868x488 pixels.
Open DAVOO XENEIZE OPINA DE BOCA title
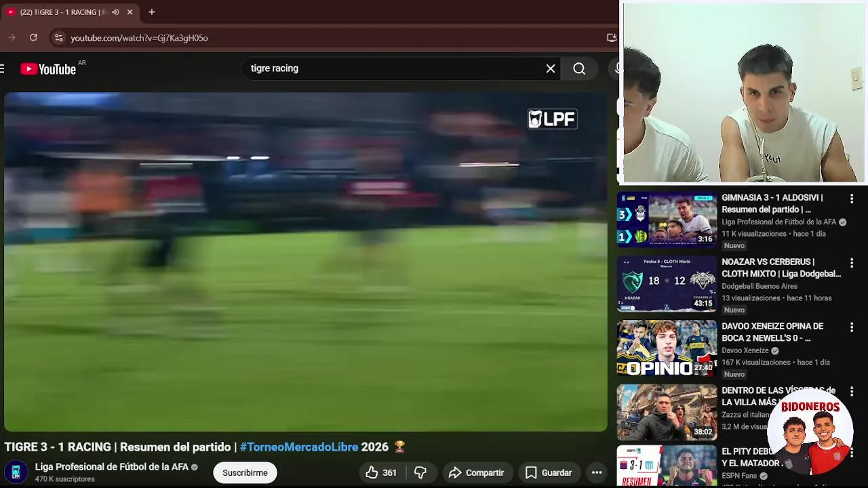pyautogui.click(x=772, y=332)
